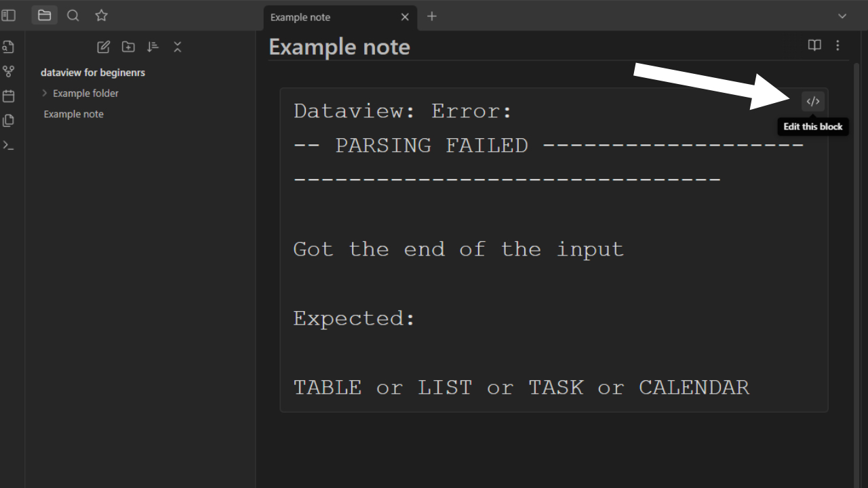The height and width of the screenshot is (488, 868).
Task: Open a new tab with the plus
Action: point(432,17)
